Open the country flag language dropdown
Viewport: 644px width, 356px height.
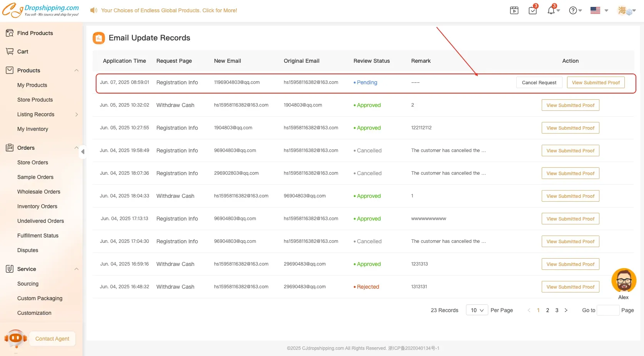(599, 10)
